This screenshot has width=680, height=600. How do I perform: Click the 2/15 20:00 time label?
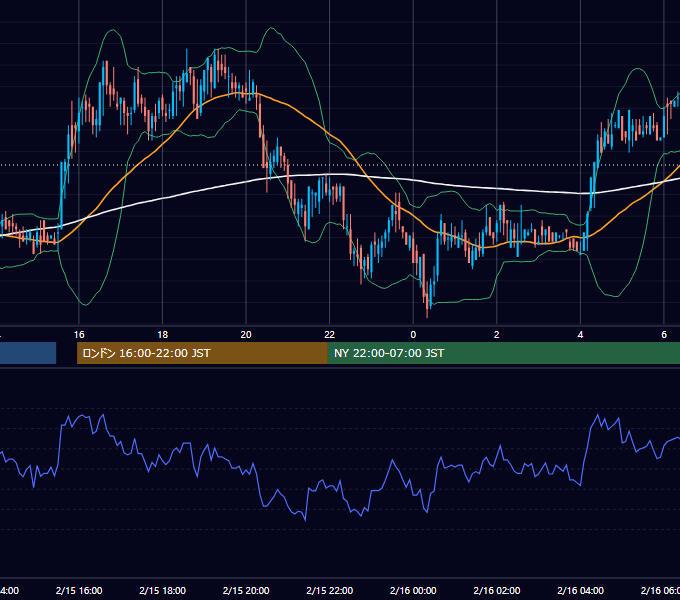pyautogui.click(x=246, y=590)
